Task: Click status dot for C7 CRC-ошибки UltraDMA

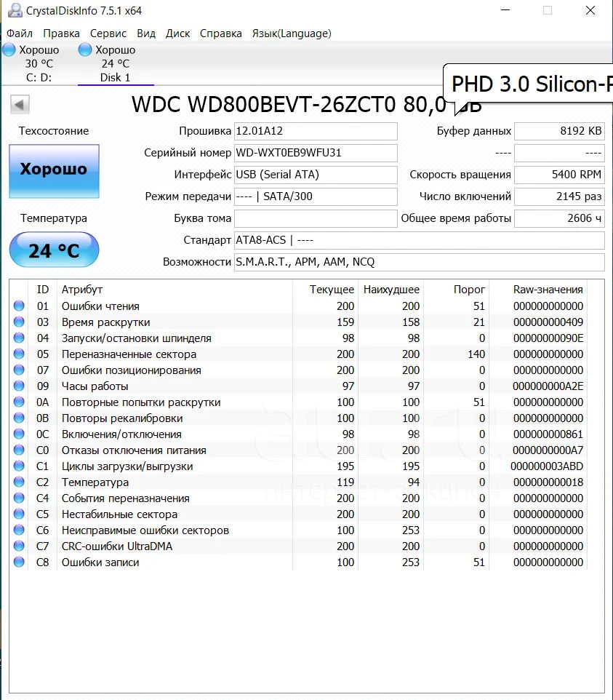Action: [x=19, y=546]
